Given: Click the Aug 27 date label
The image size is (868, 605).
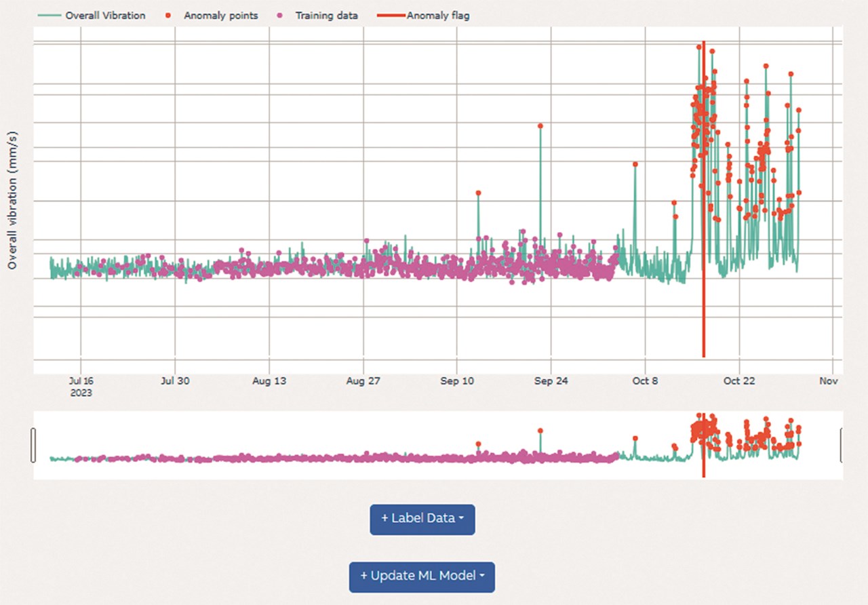Looking at the screenshot, I should click(x=363, y=381).
